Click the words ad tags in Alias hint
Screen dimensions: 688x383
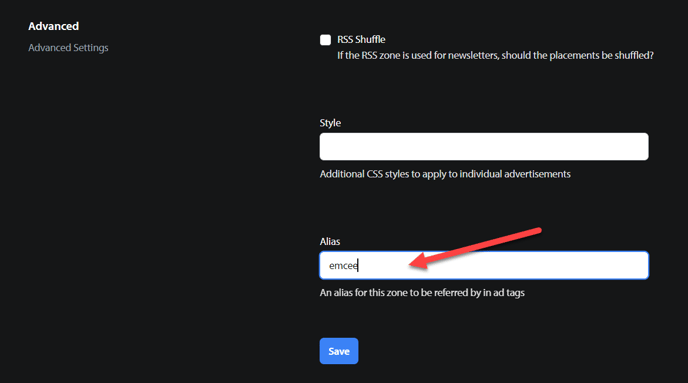pos(509,293)
